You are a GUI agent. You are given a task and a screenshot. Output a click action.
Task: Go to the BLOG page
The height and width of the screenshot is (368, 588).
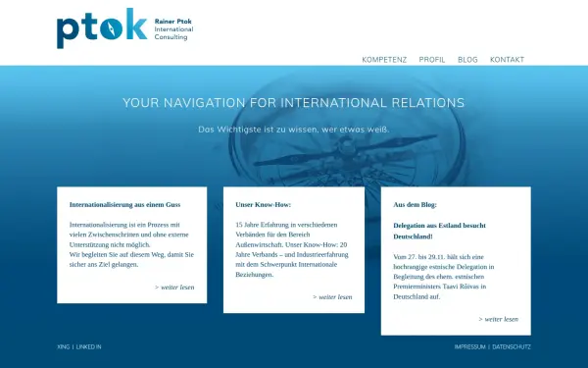[467, 60]
